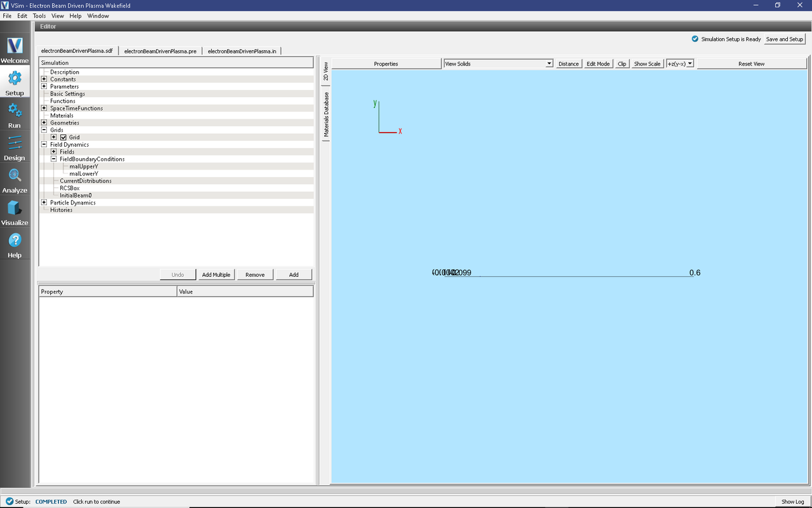Collapse the Field Dynamics node

pos(44,145)
